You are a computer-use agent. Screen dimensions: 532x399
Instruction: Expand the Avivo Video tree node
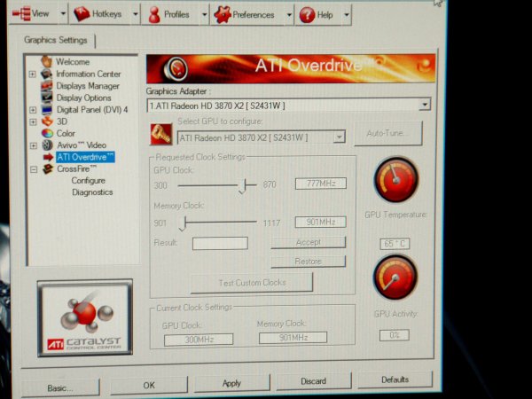34,146
